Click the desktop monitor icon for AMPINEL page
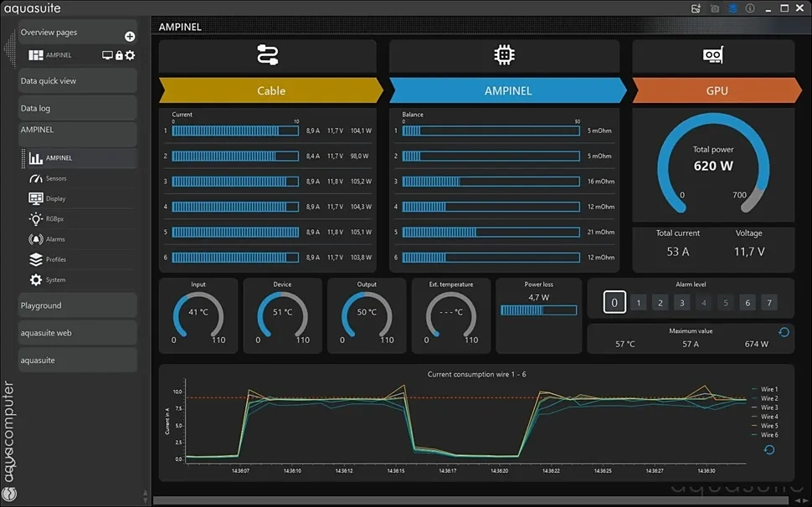812x507 pixels. 107,55
